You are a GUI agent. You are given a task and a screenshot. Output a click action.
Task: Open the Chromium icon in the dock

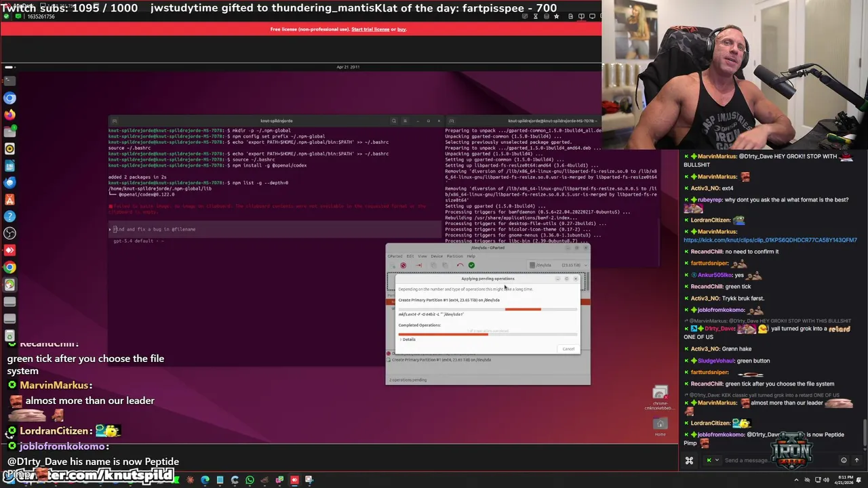pos(9,98)
